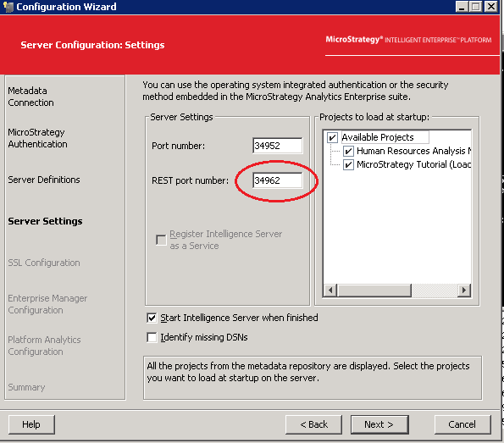Close the Configuration Wizard window

490,7
